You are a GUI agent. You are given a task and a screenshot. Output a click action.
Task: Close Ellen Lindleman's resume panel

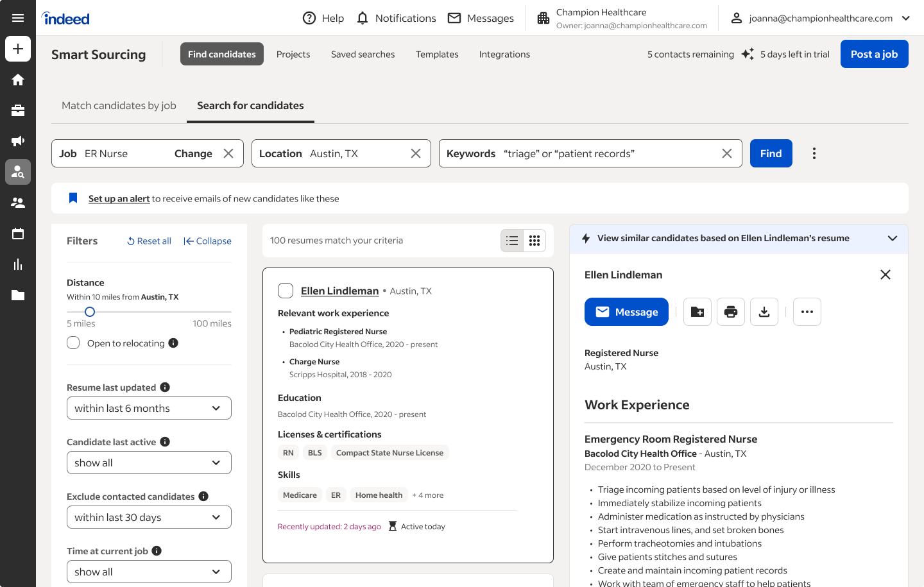(886, 275)
